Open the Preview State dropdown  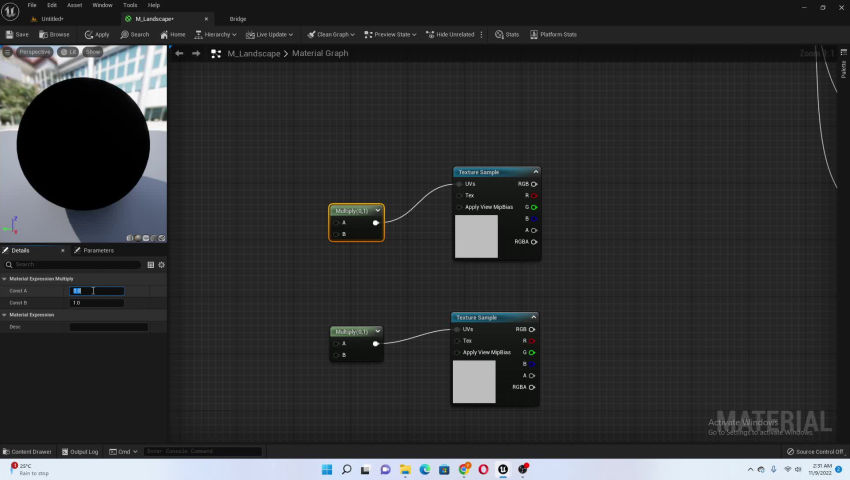[x=390, y=34]
